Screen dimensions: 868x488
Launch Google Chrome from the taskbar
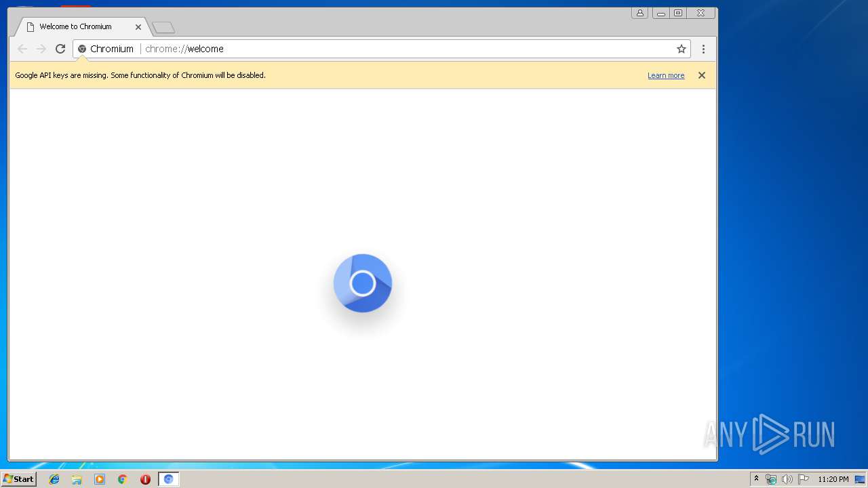coord(123,479)
